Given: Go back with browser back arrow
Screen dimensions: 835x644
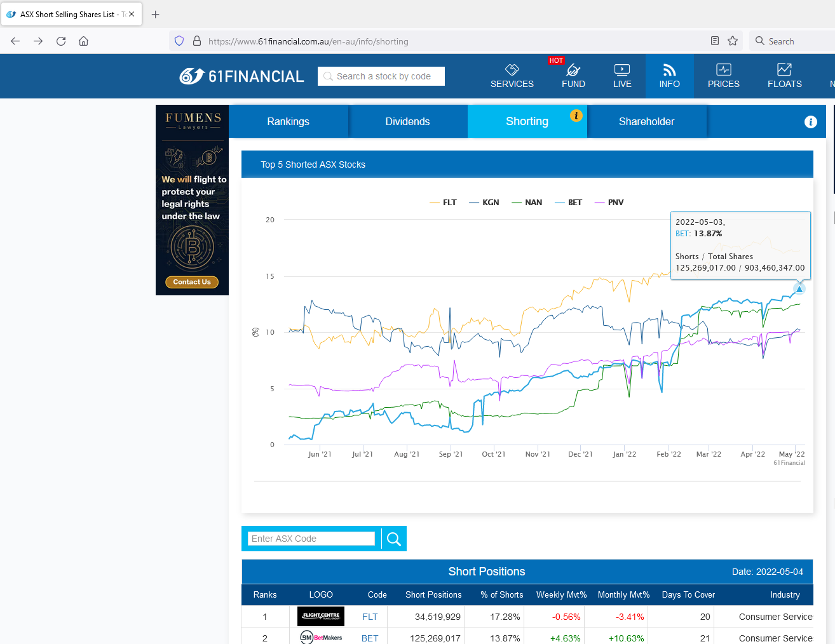Looking at the screenshot, I should pyautogui.click(x=15, y=41).
